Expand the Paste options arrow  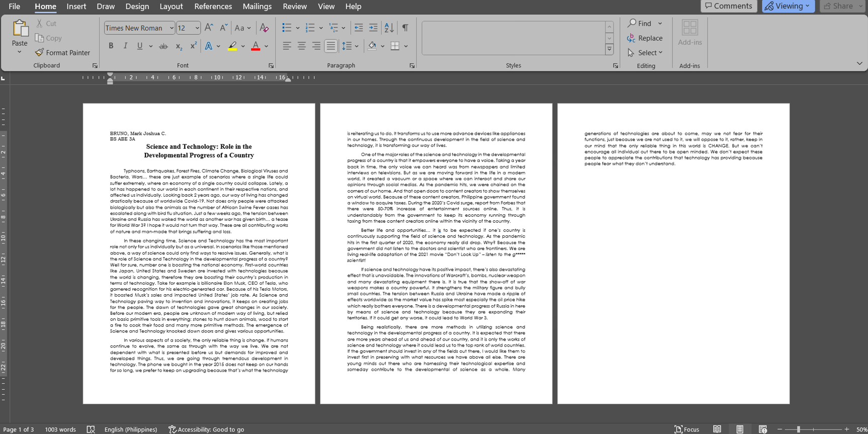[x=20, y=52]
